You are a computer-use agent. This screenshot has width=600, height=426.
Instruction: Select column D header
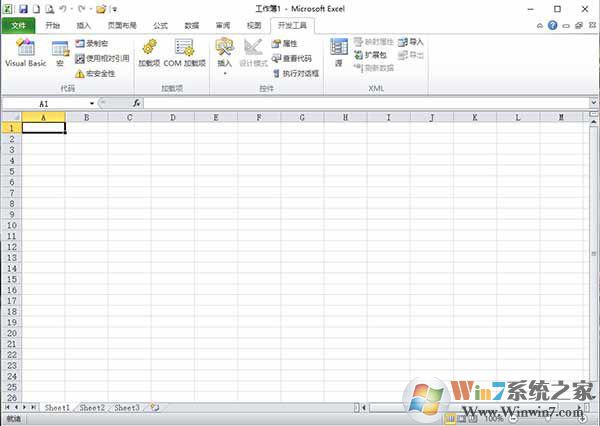tap(173, 117)
